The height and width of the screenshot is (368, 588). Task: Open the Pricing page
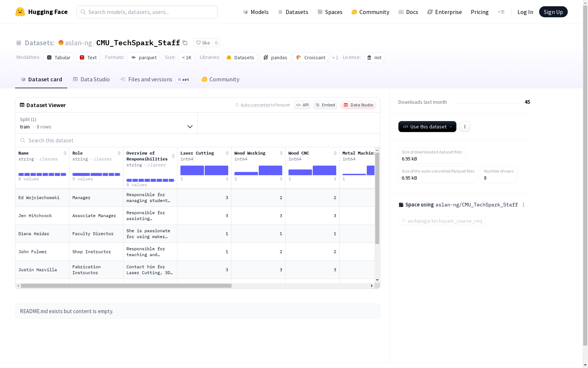(480, 12)
